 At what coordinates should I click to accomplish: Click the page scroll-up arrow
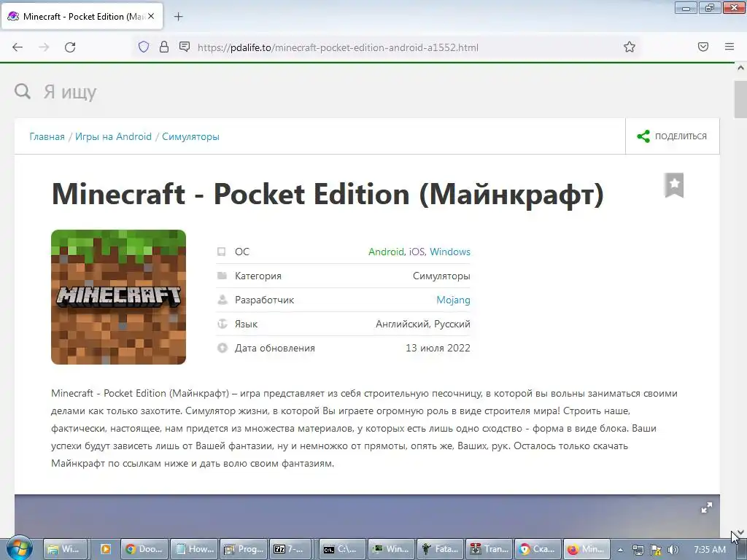point(740,68)
